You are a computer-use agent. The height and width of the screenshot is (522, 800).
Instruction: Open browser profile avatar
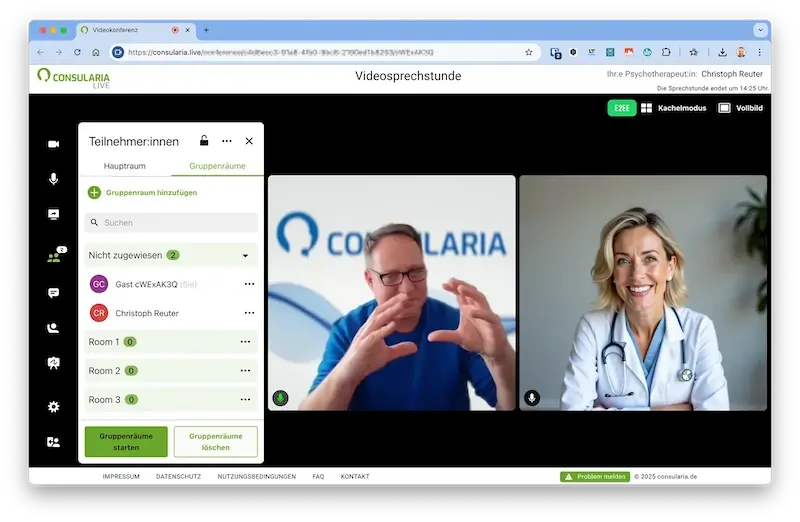[741, 52]
